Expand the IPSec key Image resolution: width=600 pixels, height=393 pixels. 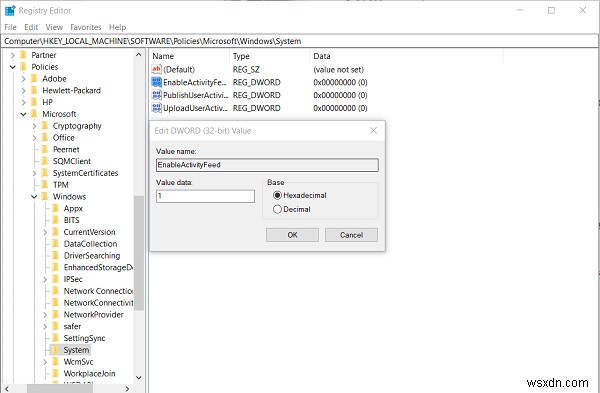click(x=45, y=279)
